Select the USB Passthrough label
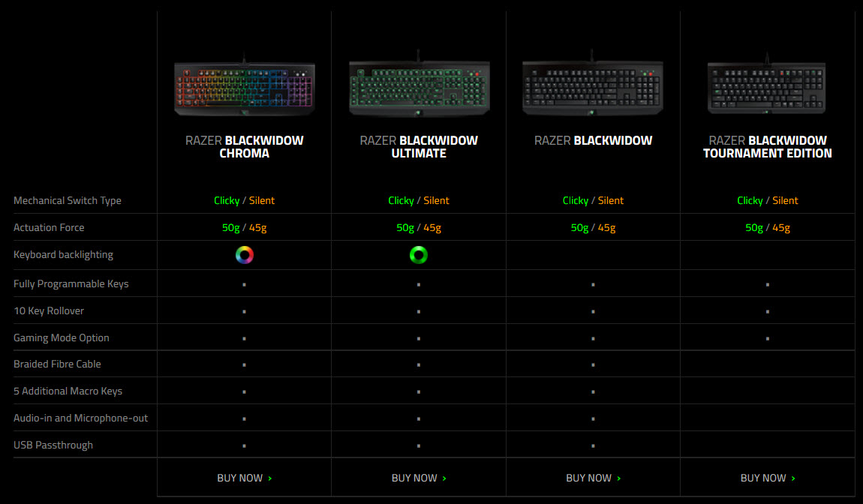Viewport: 863px width, 504px height. [x=53, y=445]
